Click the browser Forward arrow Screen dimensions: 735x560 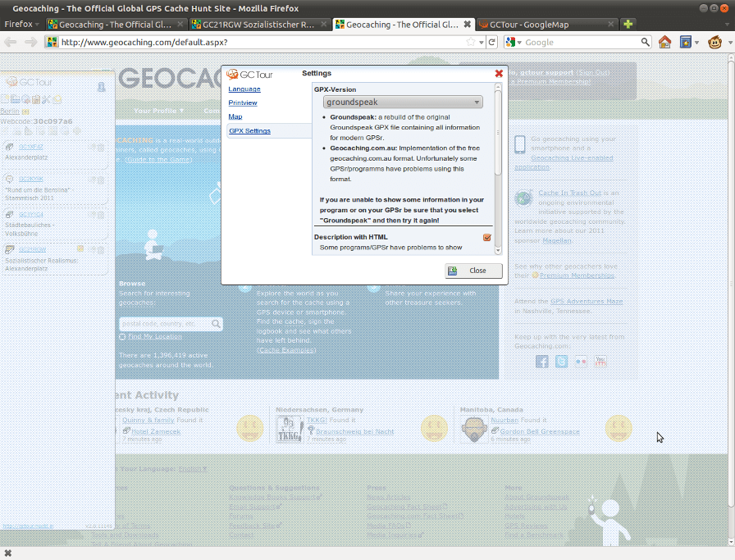(31, 42)
